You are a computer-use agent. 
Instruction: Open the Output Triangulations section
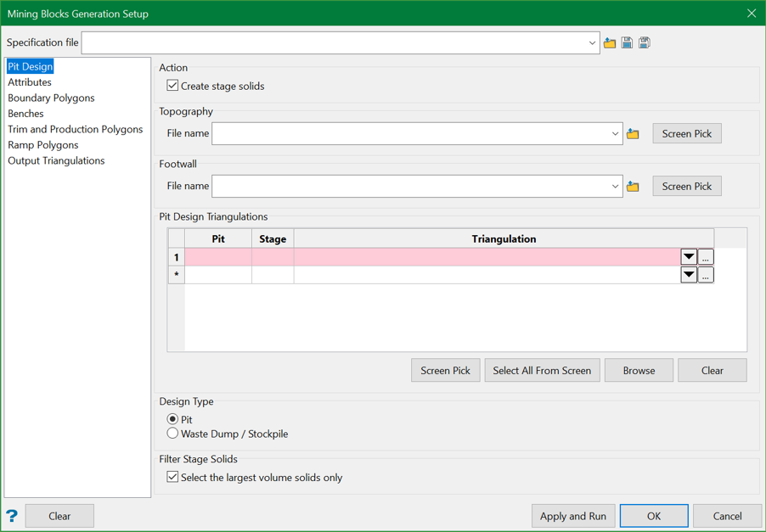[56, 160]
